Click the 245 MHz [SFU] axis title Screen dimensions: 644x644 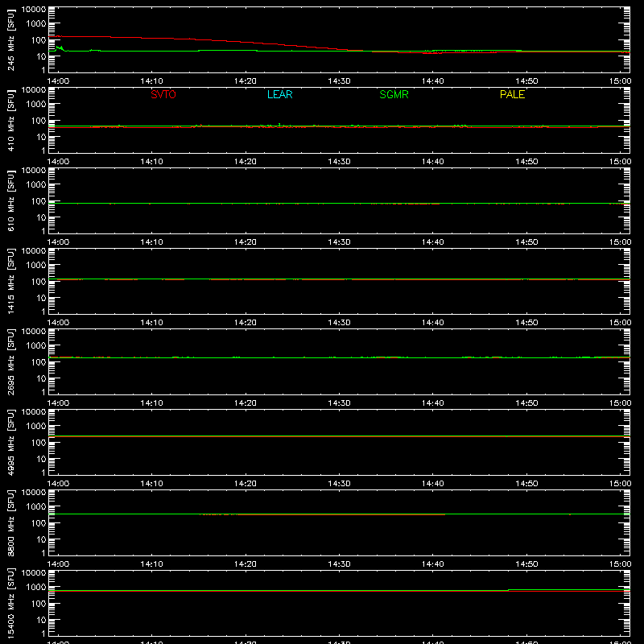click(x=10, y=39)
